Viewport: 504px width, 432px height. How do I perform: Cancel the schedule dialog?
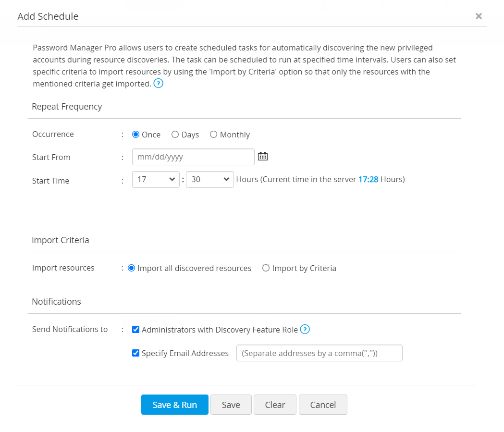pos(323,405)
